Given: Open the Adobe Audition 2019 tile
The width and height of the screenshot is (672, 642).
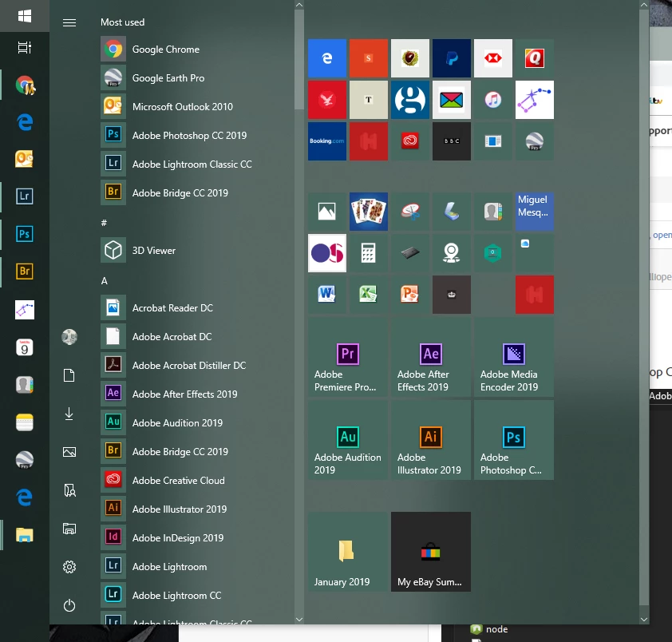Looking at the screenshot, I should coord(348,440).
